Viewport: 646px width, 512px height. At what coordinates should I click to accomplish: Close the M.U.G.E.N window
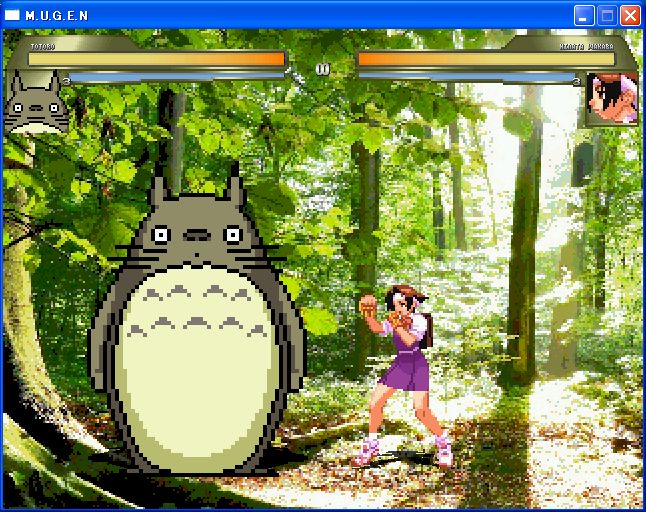pyautogui.click(x=630, y=16)
